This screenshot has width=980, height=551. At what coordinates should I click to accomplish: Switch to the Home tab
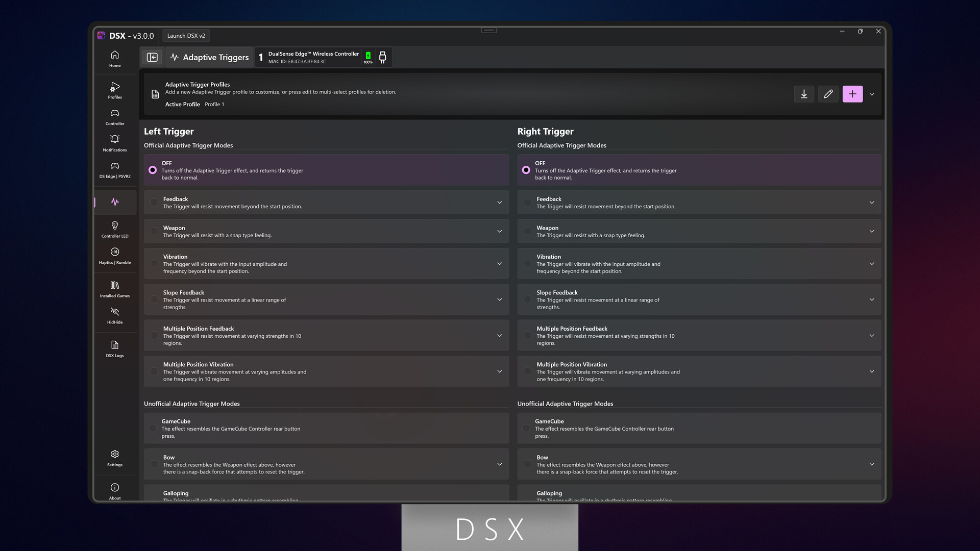(114, 58)
